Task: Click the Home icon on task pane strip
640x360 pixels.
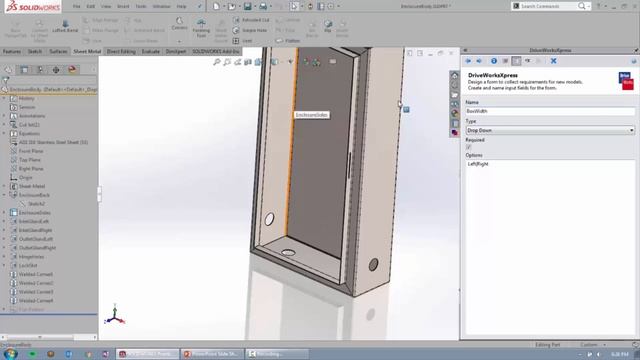Action: 454,76
